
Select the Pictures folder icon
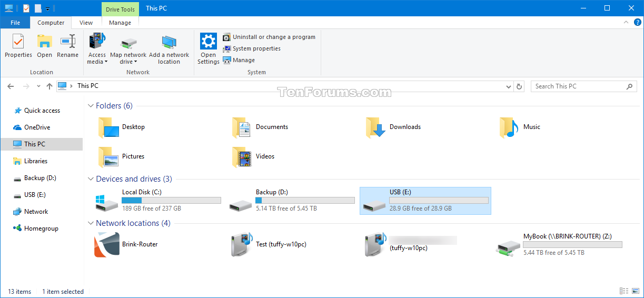[108, 157]
